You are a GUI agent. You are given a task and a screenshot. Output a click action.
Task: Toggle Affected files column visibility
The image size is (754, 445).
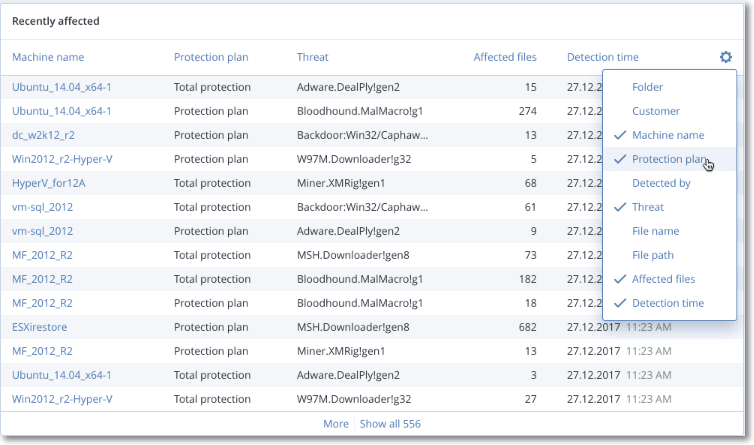tap(663, 279)
